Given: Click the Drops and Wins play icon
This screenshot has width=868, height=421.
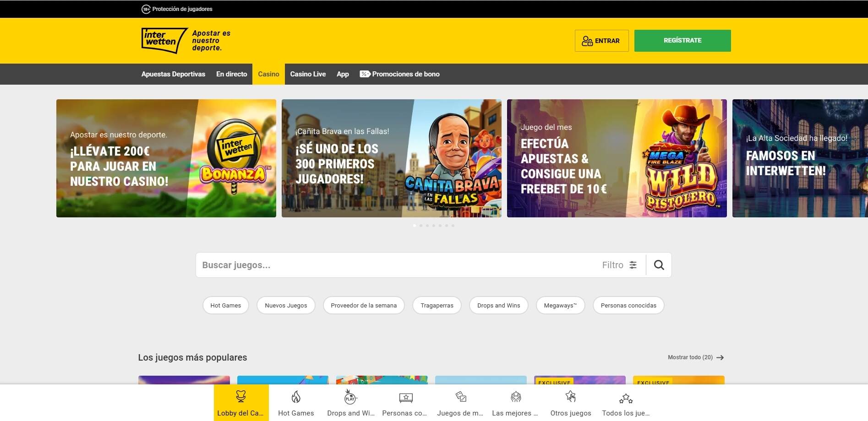Looking at the screenshot, I should [350, 396].
